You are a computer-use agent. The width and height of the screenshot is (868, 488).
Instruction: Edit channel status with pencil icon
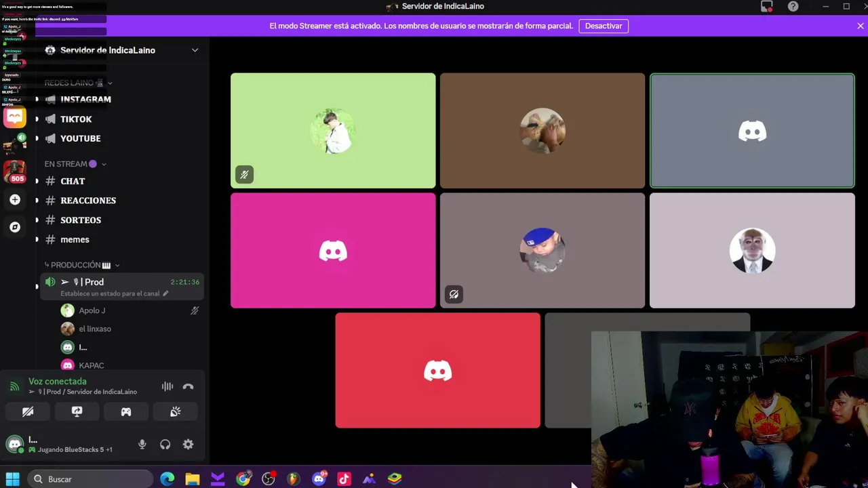pyautogui.click(x=165, y=293)
